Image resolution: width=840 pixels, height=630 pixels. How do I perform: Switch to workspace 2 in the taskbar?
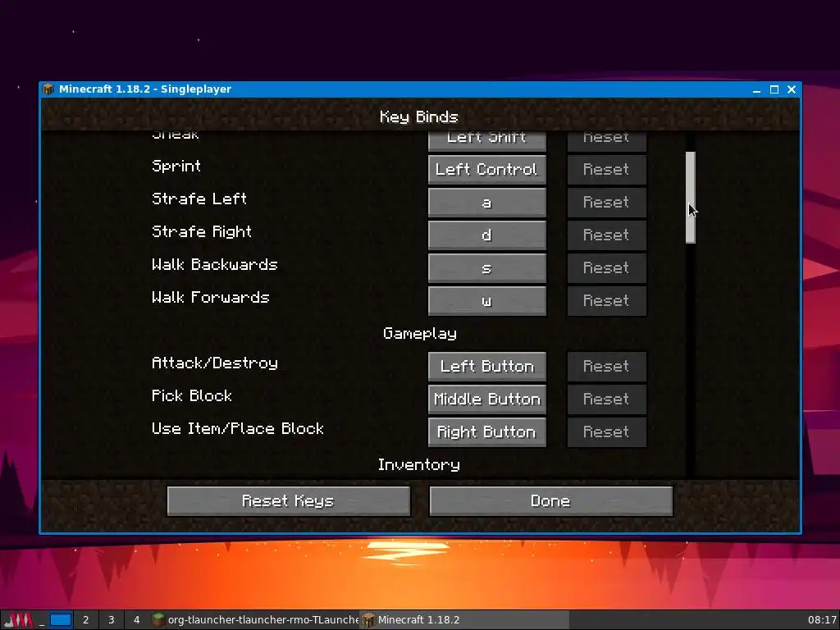pyautogui.click(x=85, y=620)
